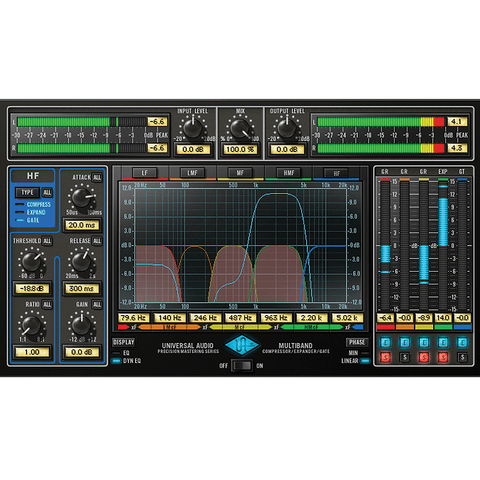Click the Ratio value field 1.00
The width and height of the screenshot is (480, 480).
(32, 352)
